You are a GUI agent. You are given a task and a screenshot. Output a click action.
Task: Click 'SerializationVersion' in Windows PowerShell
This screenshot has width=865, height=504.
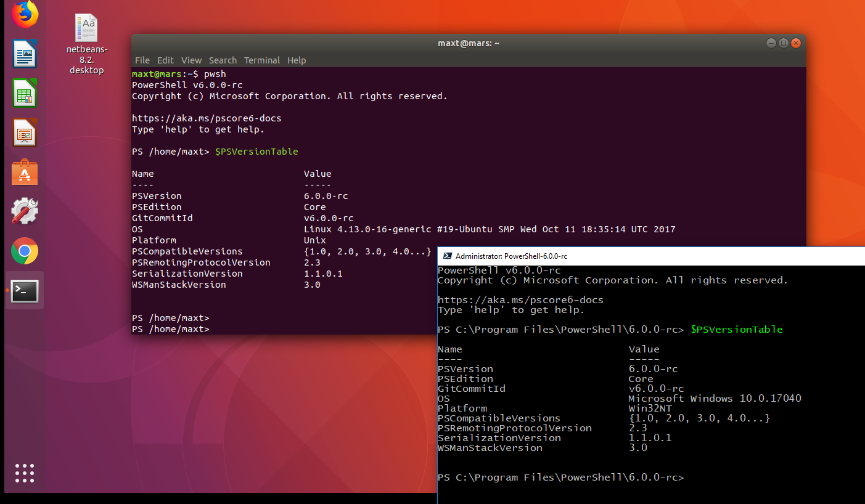pos(499,438)
